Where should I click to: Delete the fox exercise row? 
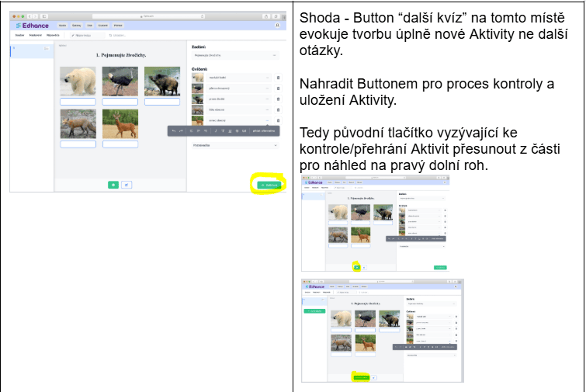pyautogui.click(x=278, y=110)
